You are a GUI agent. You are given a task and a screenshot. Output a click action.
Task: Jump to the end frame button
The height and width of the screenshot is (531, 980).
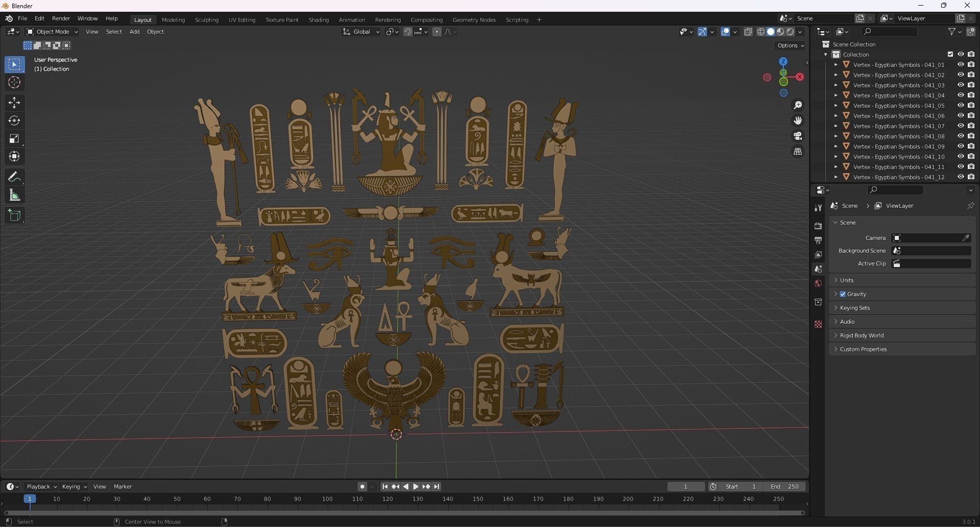pyautogui.click(x=436, y=487)
